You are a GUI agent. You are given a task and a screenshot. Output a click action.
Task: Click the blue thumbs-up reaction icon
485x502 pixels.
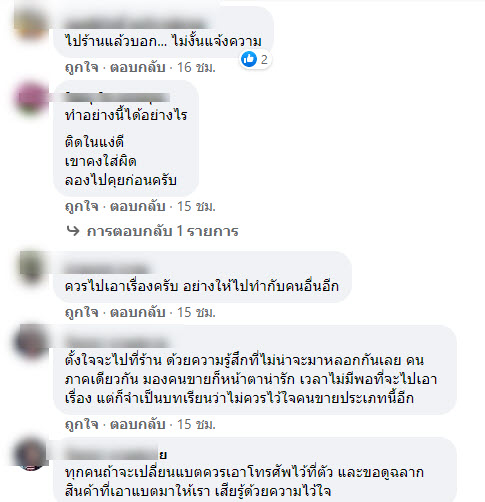tap(249, 59)
